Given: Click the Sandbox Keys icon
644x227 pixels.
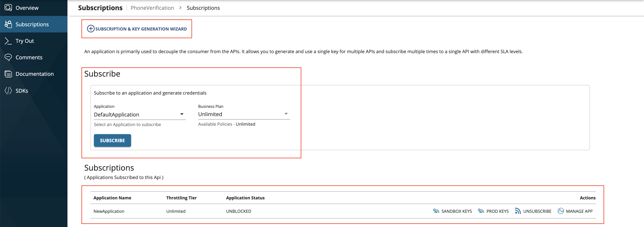Looking at the screenshot, I should coord(436,211).
